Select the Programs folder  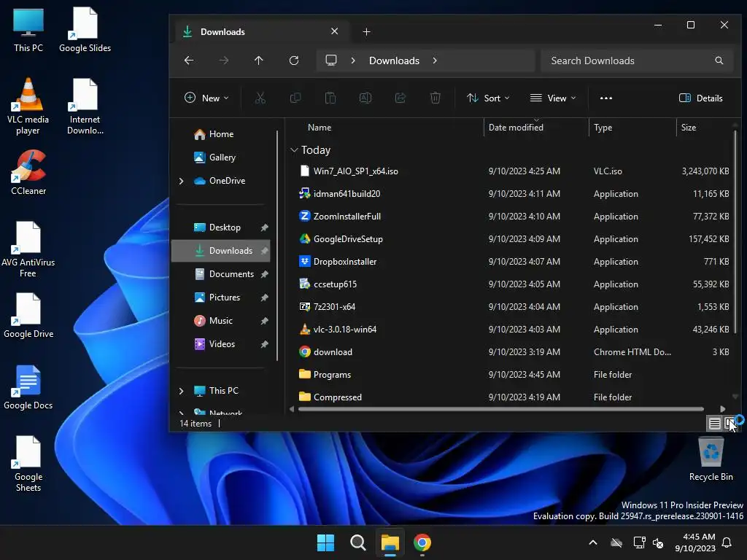coord(514,375)
